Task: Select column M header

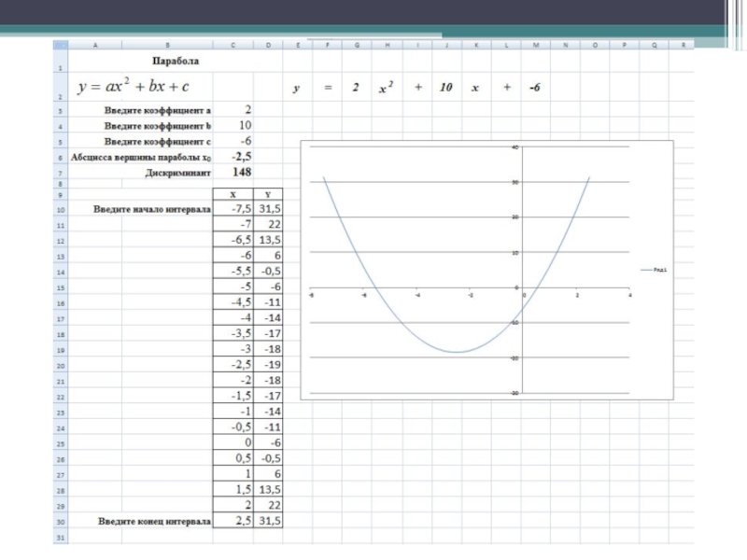Action: click(536, 45)
